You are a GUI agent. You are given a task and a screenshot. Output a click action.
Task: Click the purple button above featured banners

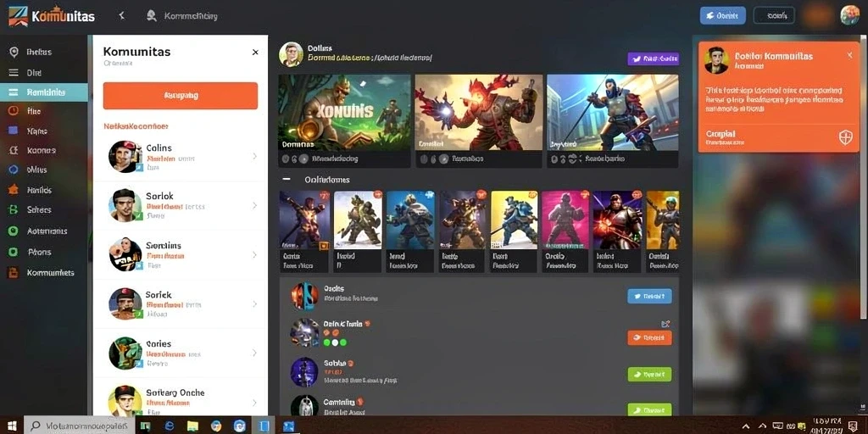(654, 58)
